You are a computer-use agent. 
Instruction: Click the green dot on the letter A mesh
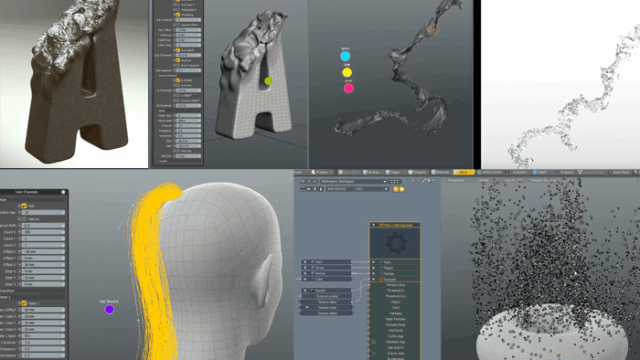click(x=268, y=81)
